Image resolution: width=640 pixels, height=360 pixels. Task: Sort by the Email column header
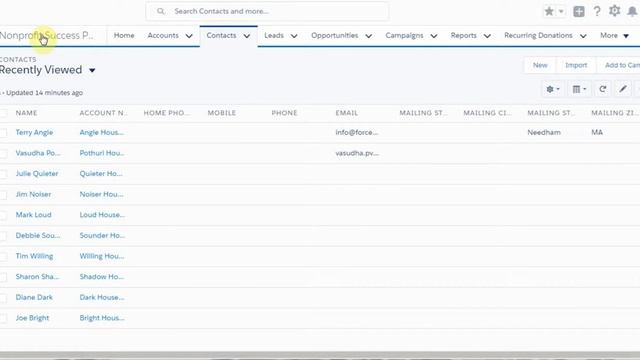(347, 113)
